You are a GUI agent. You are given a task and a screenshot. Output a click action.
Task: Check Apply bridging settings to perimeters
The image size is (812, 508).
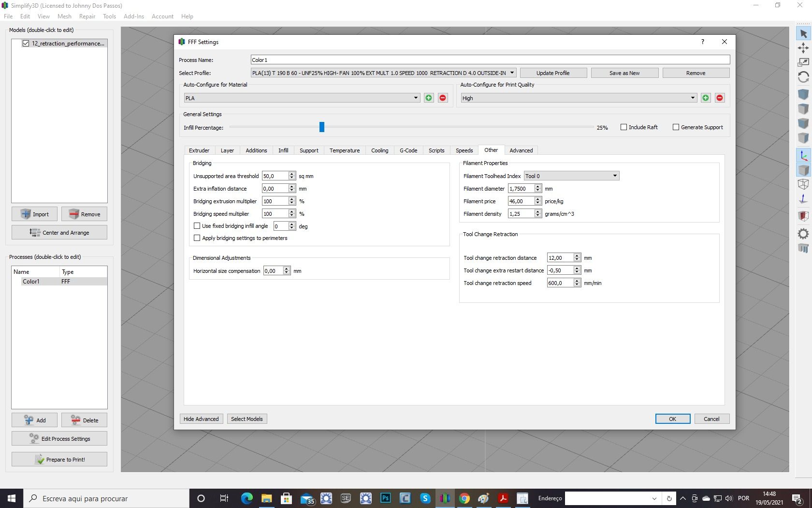197,238
